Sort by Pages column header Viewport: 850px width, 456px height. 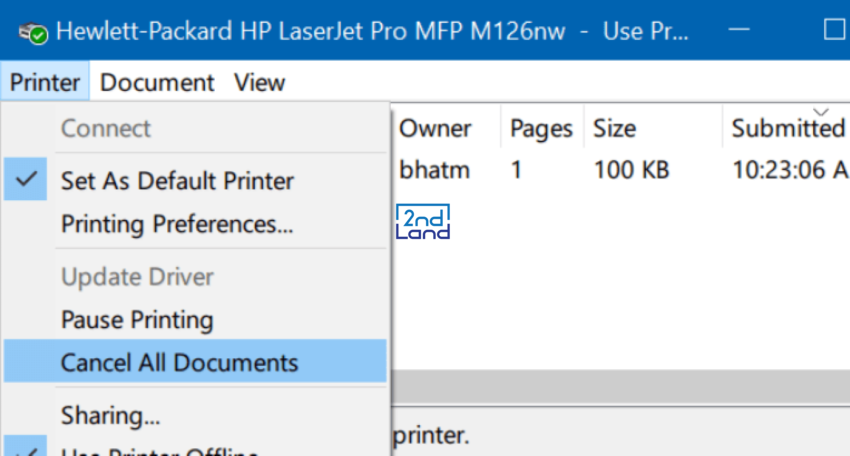pos(542,129)
